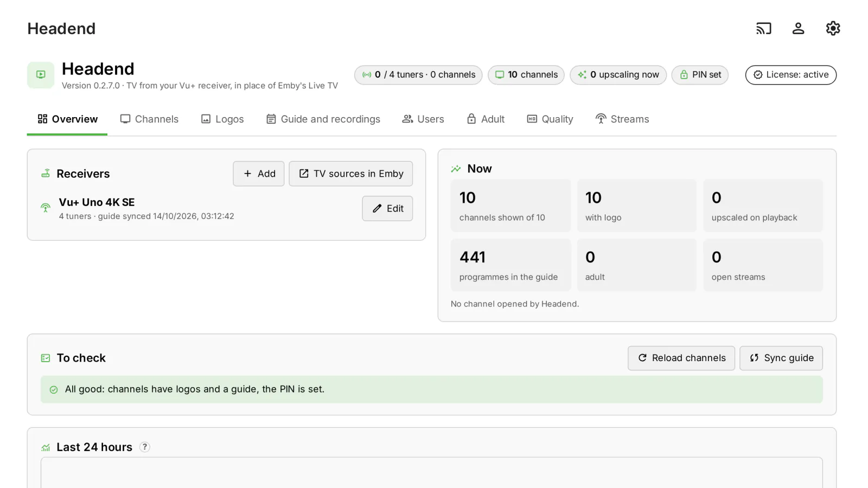The width and height of the screenshot is (868, 488).
Task: Click Reload channels button
Action: (681, 358)
